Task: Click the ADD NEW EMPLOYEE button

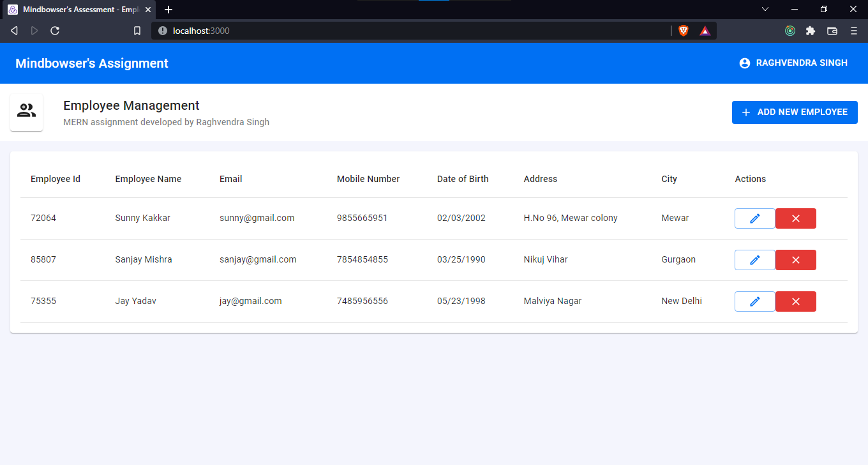Action: point(795,112)
